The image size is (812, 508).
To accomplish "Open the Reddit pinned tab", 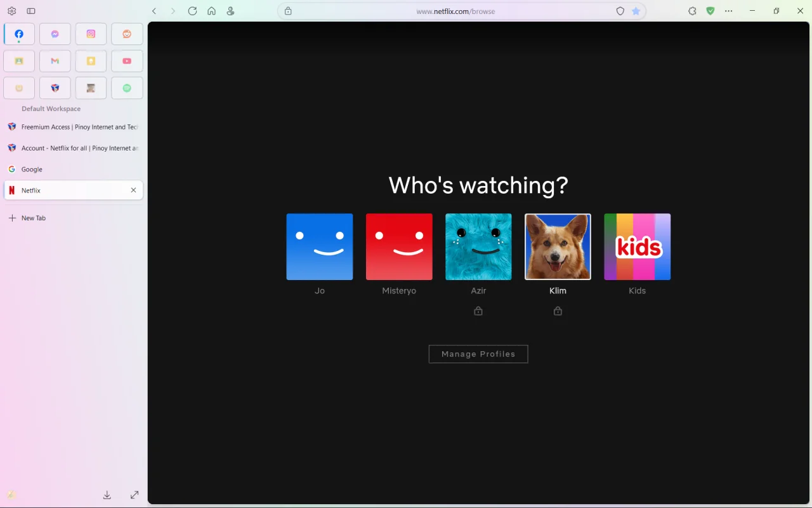I will pyautogui.click(x=127, y=34).
